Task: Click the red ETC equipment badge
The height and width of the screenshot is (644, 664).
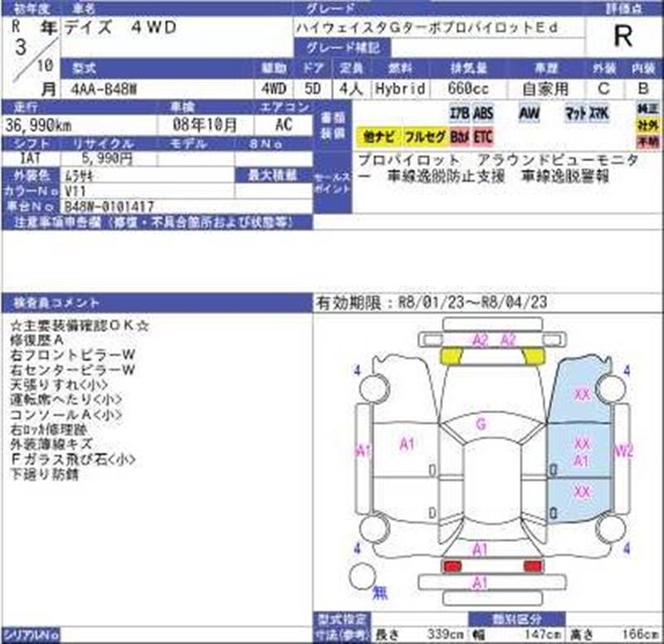Action: click(x=483, y=137)
